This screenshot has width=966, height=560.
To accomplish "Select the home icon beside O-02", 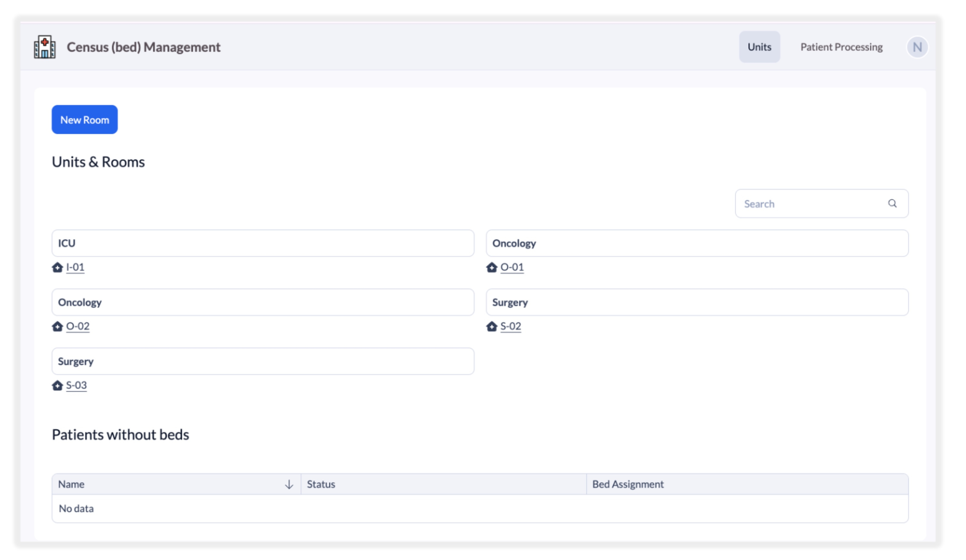I will pyautogui.click(x=57, y=326).
